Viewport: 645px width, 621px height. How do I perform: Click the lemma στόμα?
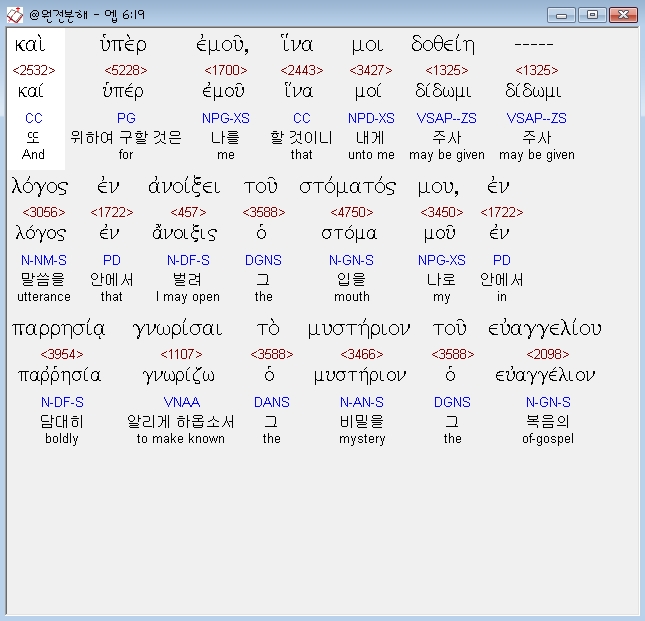[x=349, y=234]
